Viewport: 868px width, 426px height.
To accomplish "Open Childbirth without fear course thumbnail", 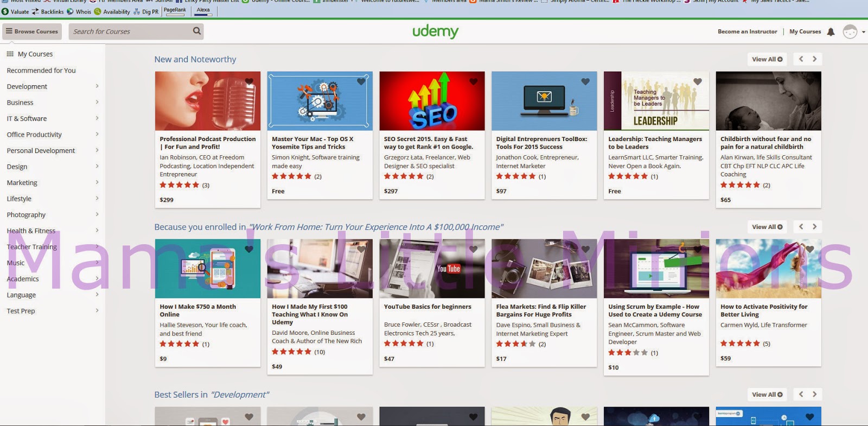I will [x=768, y=101].
